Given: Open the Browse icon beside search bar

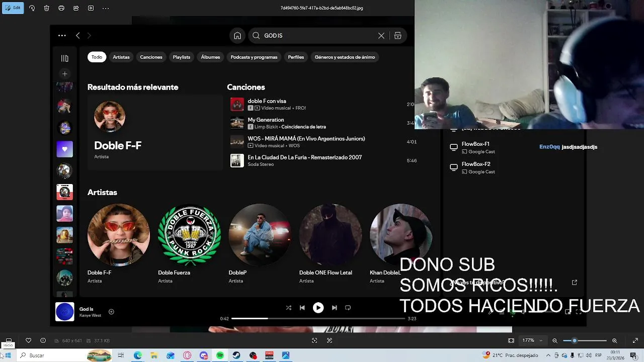Looking at the screenshot, I should pos(397,35).
